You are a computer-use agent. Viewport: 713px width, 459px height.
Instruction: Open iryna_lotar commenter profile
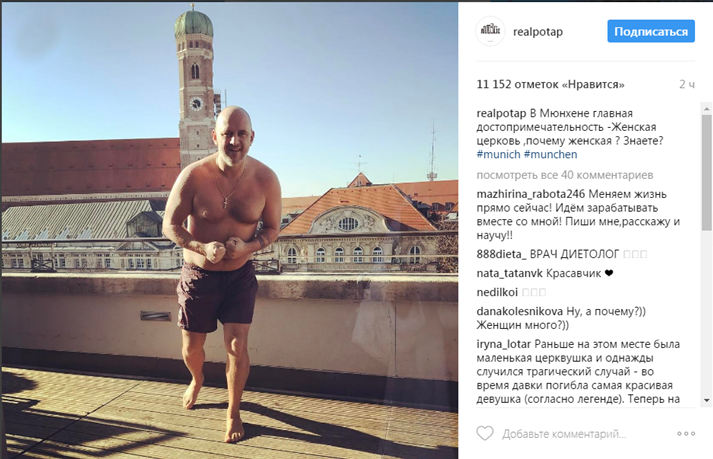pyautogui.click(x=504, y=344)
